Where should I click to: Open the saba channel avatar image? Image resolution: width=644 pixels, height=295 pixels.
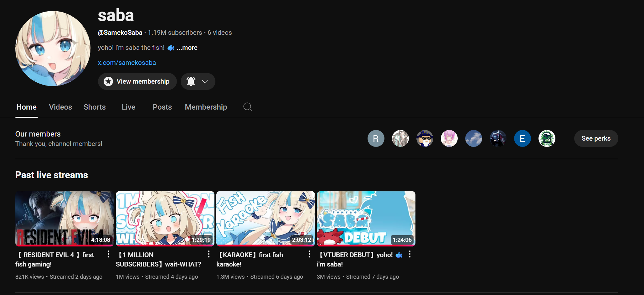click(53, 49)
